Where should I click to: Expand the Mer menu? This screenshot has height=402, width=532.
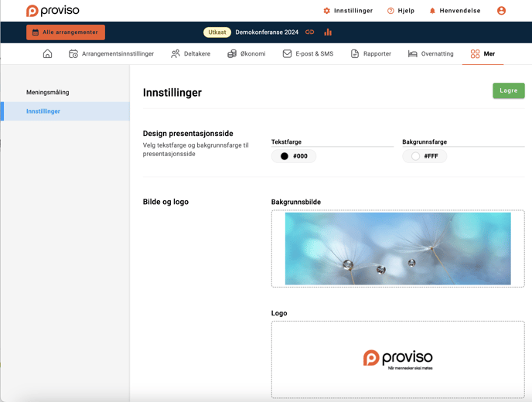[483, 54]
